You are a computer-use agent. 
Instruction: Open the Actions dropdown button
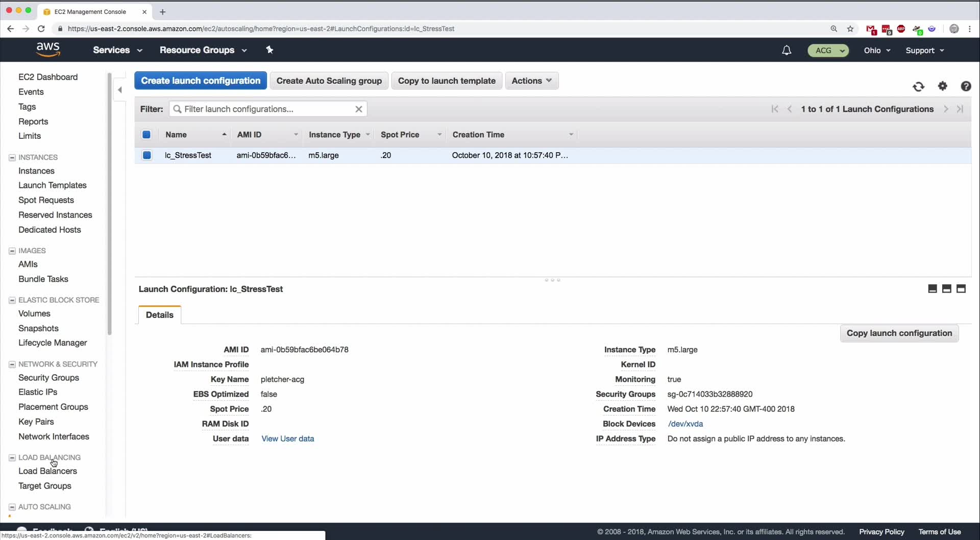[x=532, y=81]
